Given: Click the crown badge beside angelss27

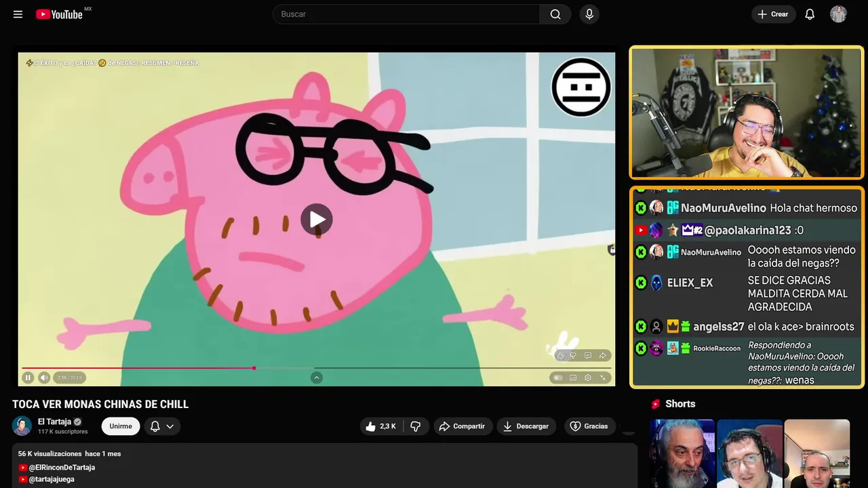Looking at the screenshot, I should pos(673,327).
